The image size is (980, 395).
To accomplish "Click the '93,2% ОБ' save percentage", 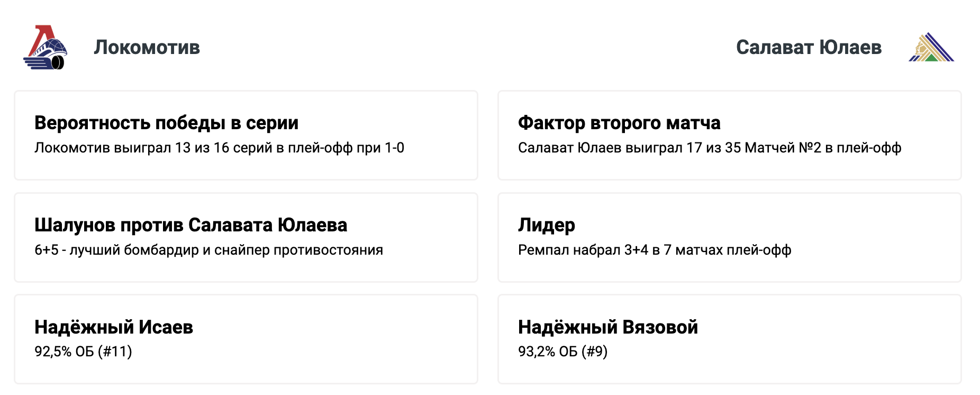I will tap(547, 352).
